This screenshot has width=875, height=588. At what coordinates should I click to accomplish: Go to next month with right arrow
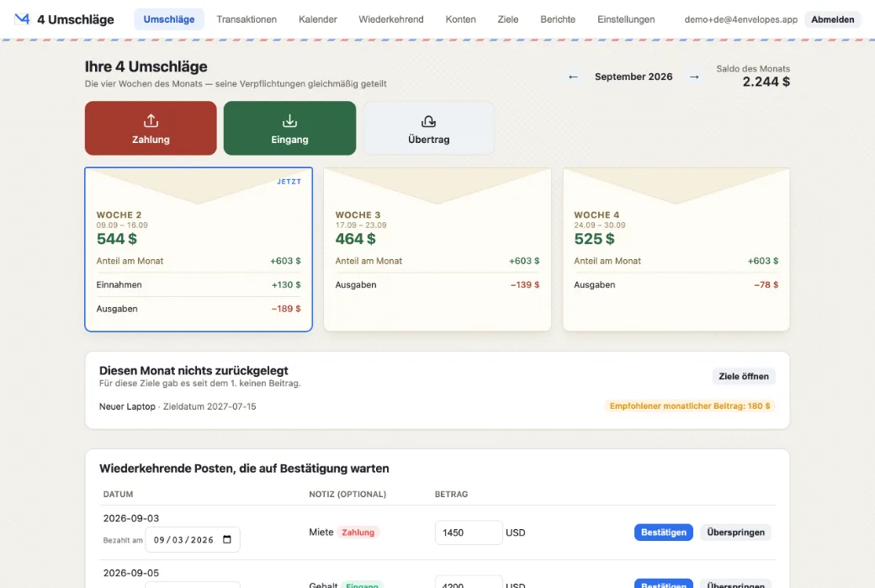click(x=694, y=77)
